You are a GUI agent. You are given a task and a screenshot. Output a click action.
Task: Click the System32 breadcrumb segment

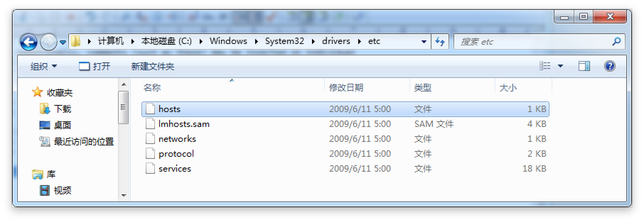[x=284, y=41]
